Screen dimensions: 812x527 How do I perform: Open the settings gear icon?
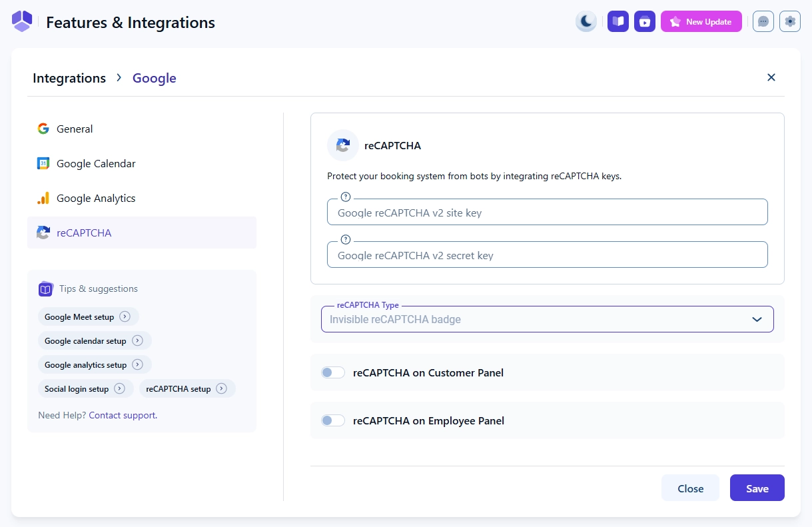pos(790,21)
